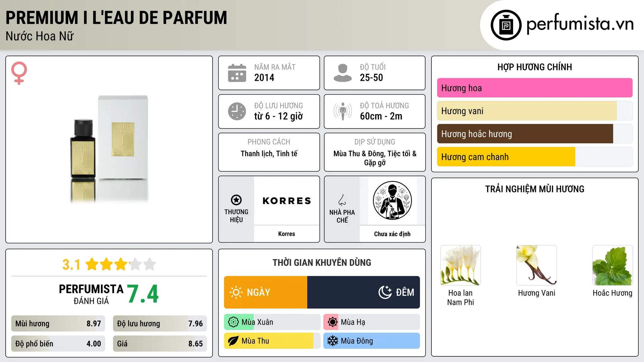Screen dimensions: 644x362
Task: Click the perfumista.vn perfume bottle logo icon
Action: click(506, 25)
